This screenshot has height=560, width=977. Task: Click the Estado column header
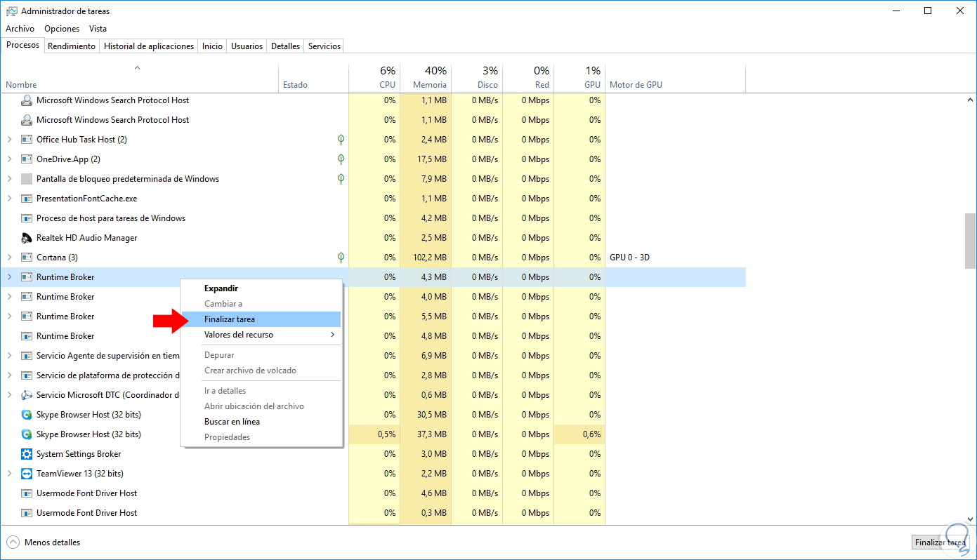313,78
